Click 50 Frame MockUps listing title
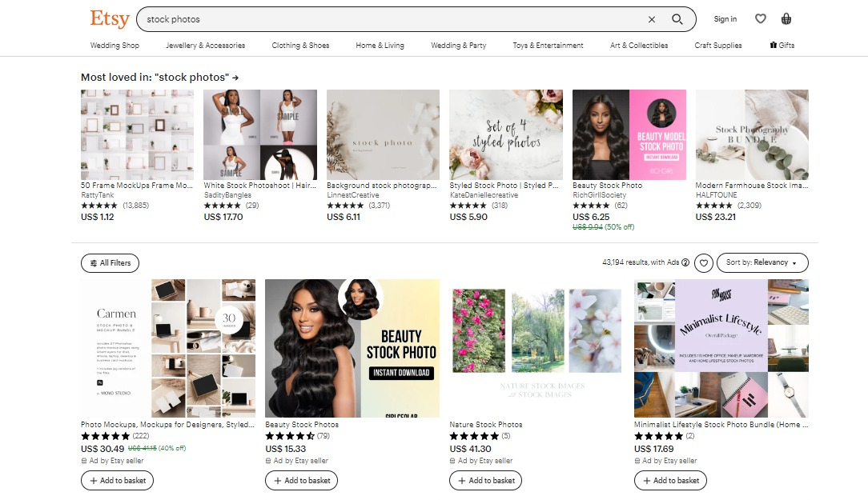868x500 pixels. [x=137, y=186]
